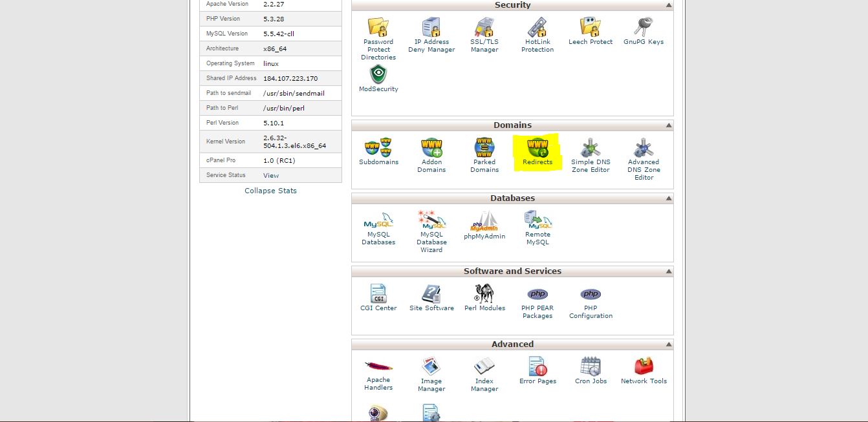Open HotLink Protection
The height and width of the screenshot is (422, 868).
tap(537, 35)
